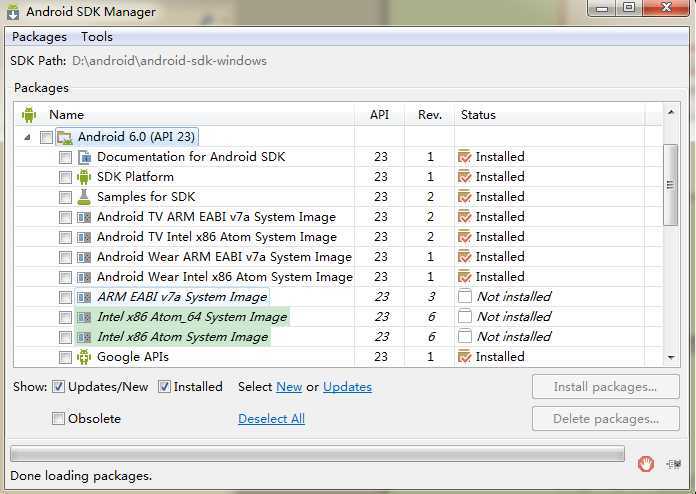Click the Android robot icon in the Name header
This screenshot has width=696, height=494.
(29, 115)
